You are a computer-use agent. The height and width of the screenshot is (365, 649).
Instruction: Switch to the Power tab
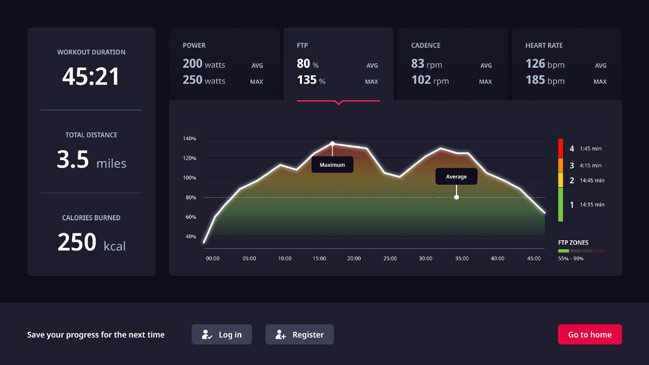224,64
